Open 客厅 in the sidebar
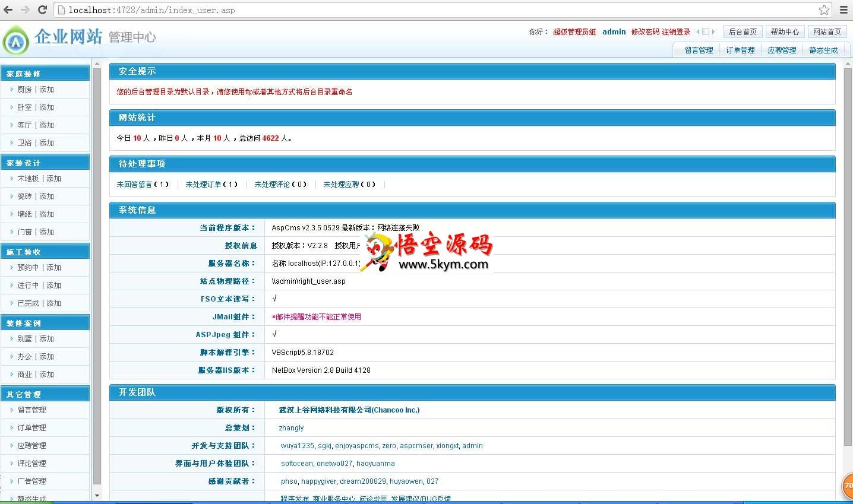This screenshot has height=504, width=853. point(24,125)
